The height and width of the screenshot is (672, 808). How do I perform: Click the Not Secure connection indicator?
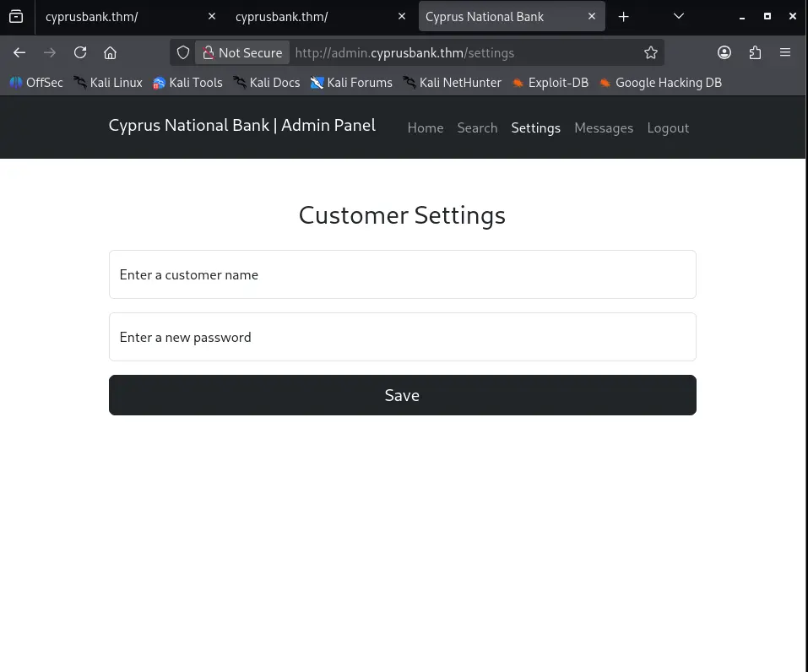tap(242, 52)
